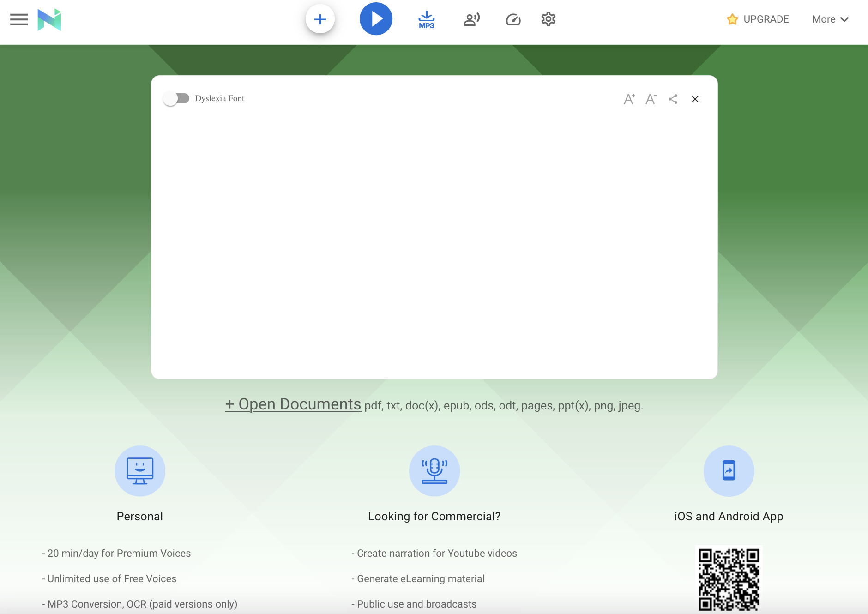
Task: Enable the Dyslexia Font toggle
Action: [x=176, y=98]
